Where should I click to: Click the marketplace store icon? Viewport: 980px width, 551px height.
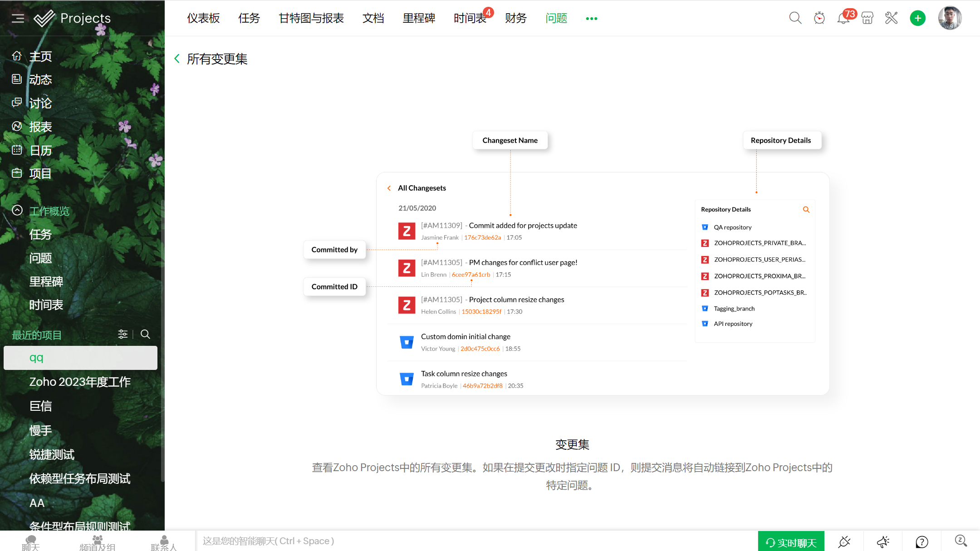tap(867, 18)
